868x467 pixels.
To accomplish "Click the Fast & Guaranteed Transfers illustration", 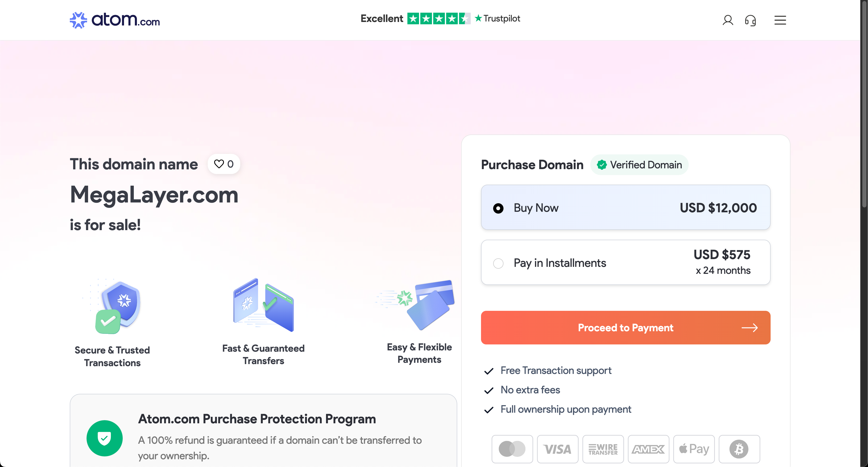I will tap(263, 305).
